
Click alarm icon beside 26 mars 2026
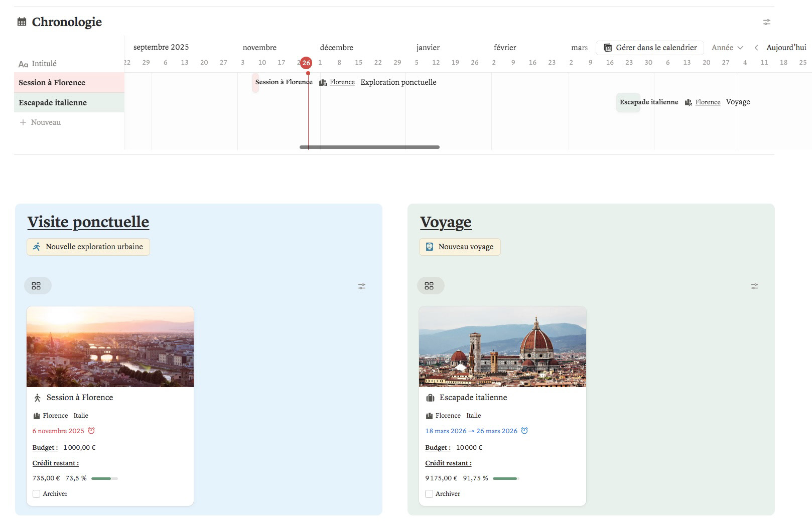(x=524, y=431)
